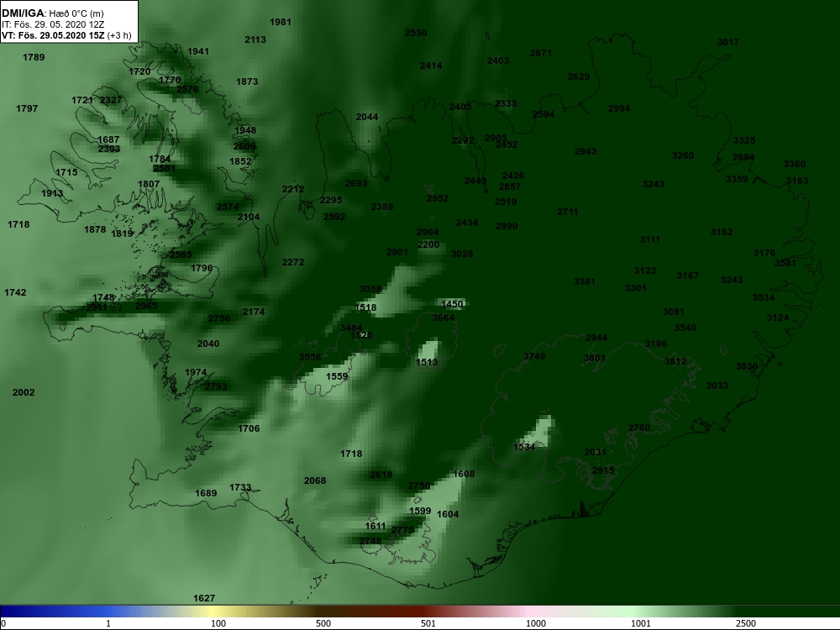Image resolution: width=840 pixels, height=630 pixels.
Task: Click the legend label '501' on the color bar
Action: 428,623
